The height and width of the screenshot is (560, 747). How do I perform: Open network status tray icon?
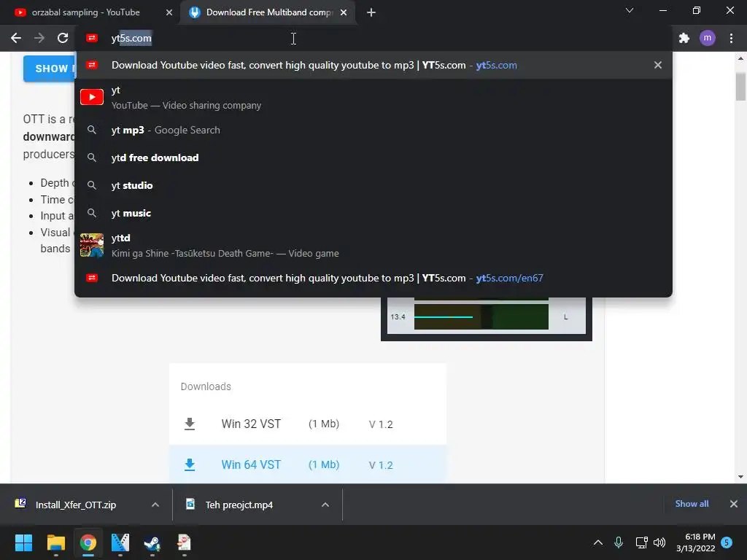point(641,542)
